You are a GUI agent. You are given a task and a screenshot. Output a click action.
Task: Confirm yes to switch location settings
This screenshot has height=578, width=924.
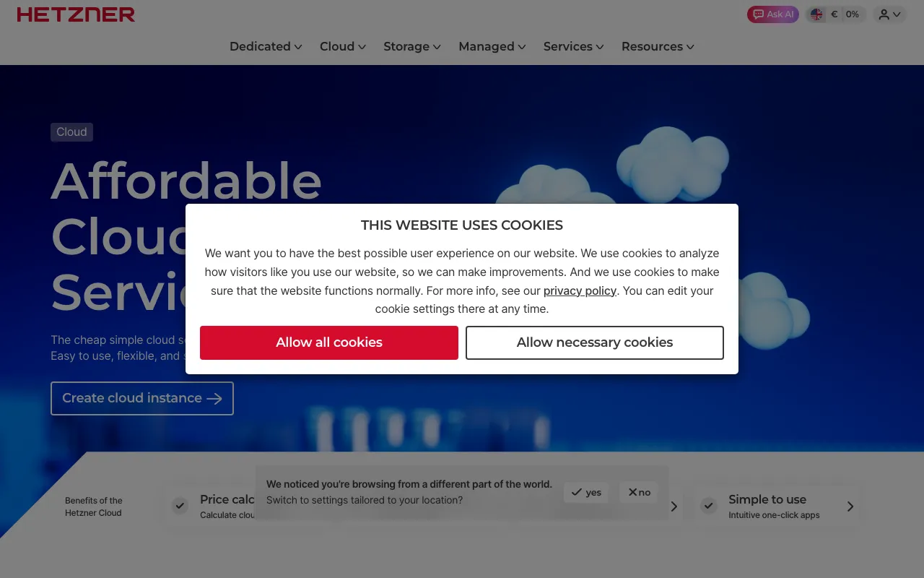click(x=586, y=493)
